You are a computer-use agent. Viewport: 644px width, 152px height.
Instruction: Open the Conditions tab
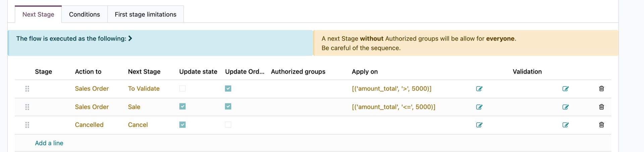coord(85,14)
